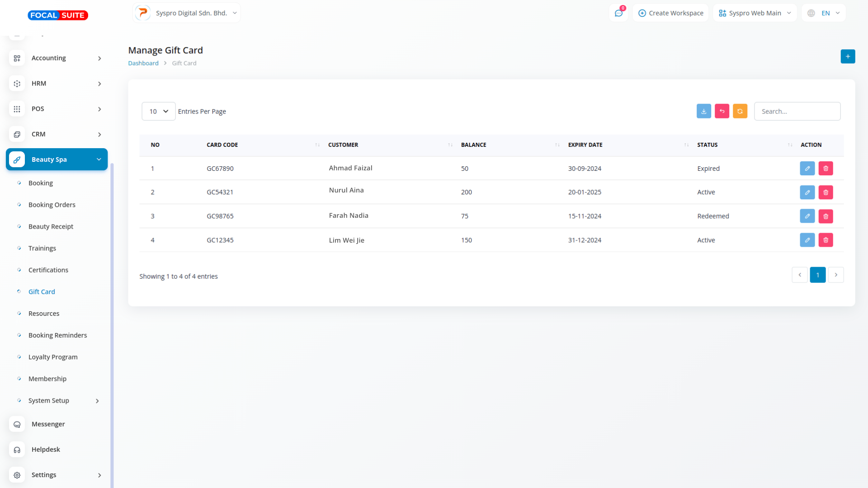Expand the Accounting menu
Image resolution: width=868 pixels, height=488 pixels.
tap(57, 58)
